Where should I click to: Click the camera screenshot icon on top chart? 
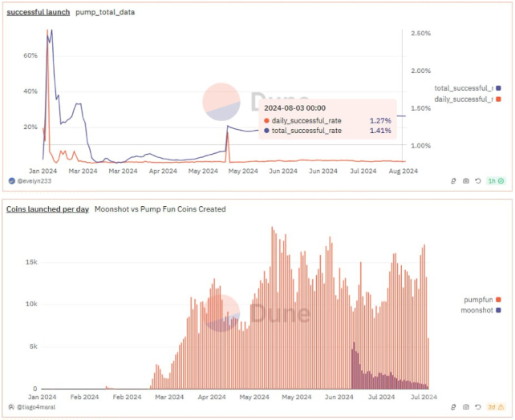coord(467,181)
